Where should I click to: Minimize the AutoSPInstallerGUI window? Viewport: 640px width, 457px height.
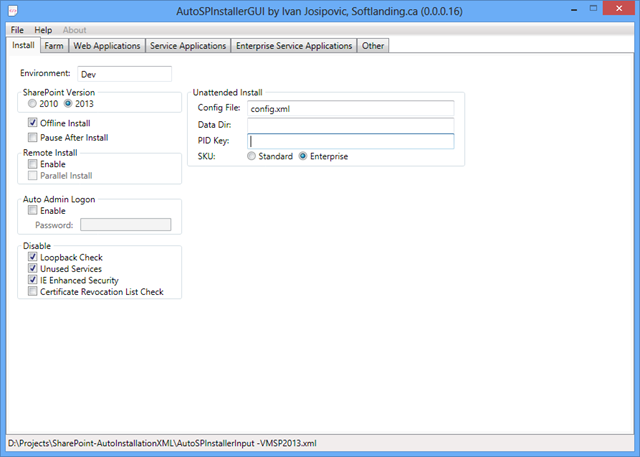point(574,9)
